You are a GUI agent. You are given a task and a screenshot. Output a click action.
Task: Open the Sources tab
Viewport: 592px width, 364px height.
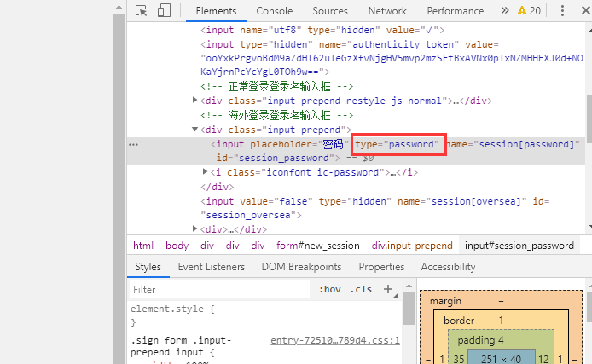coord(329,11)
